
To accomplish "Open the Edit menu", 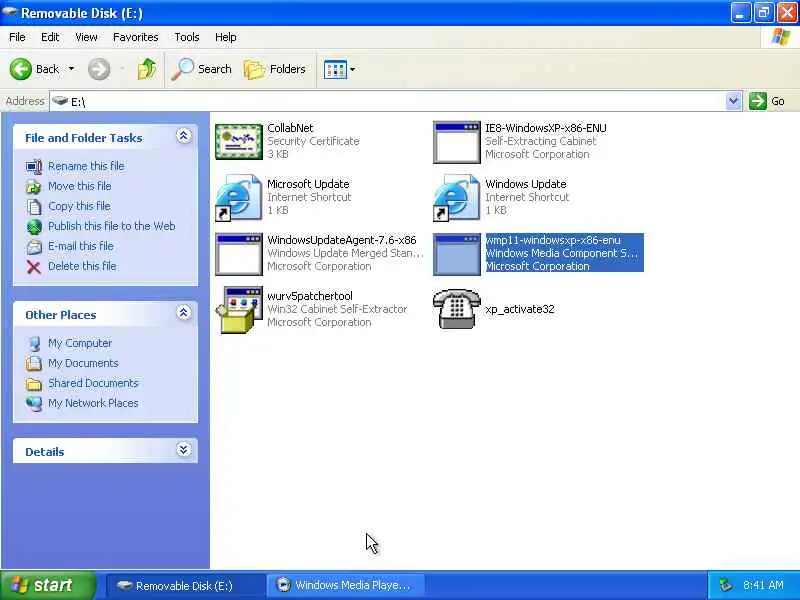I will point(50,37).
